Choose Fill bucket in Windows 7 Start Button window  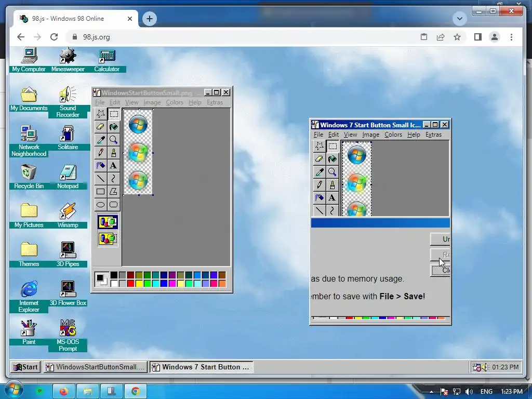[332, 159]
